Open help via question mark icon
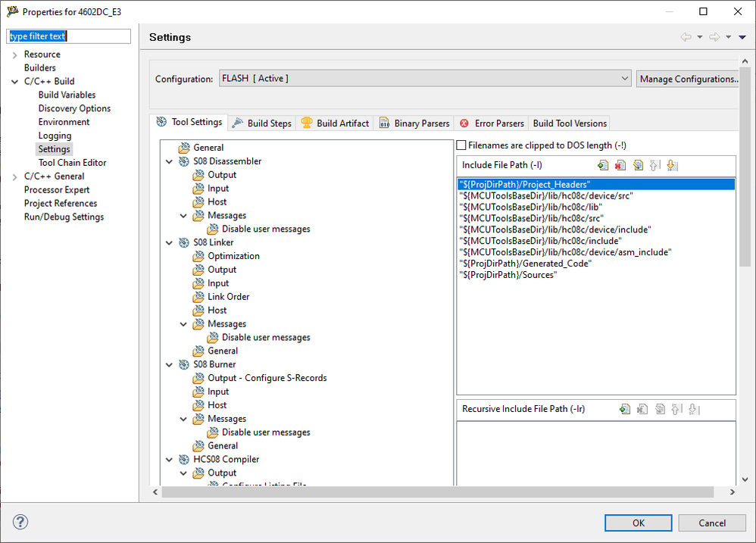756x543 pixels. (x=20, y=522)
